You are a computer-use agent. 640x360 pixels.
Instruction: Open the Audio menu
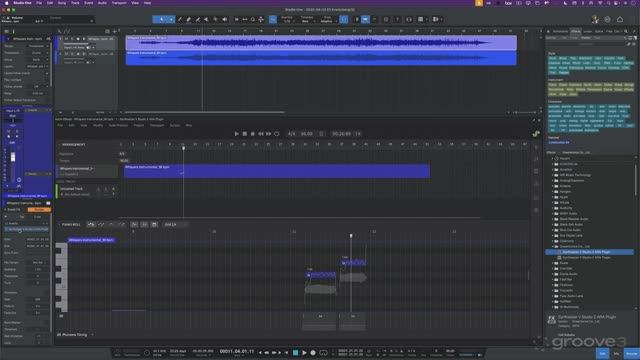click(102, 3)
